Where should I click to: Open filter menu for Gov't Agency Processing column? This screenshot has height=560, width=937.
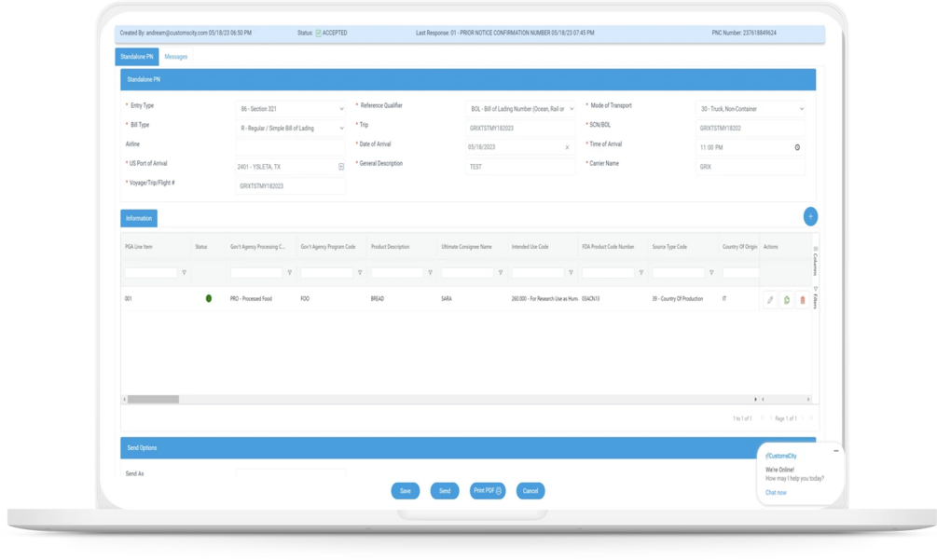[290, 273]
